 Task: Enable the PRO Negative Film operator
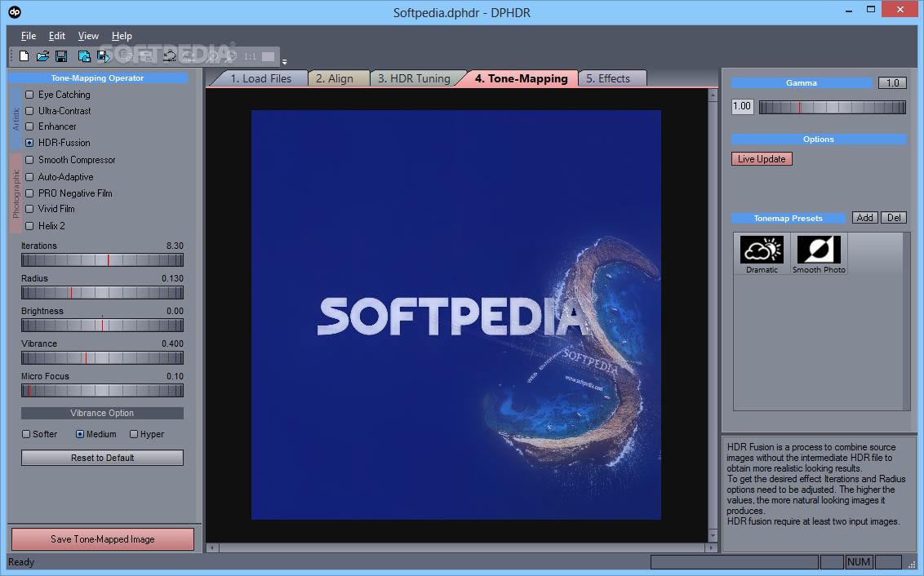29,193
